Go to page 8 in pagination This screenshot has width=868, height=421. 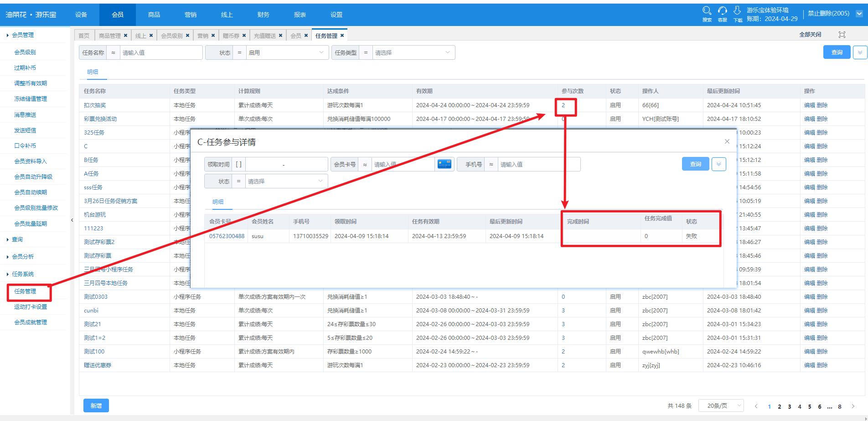pyautogui.click(x=840, y=406)
